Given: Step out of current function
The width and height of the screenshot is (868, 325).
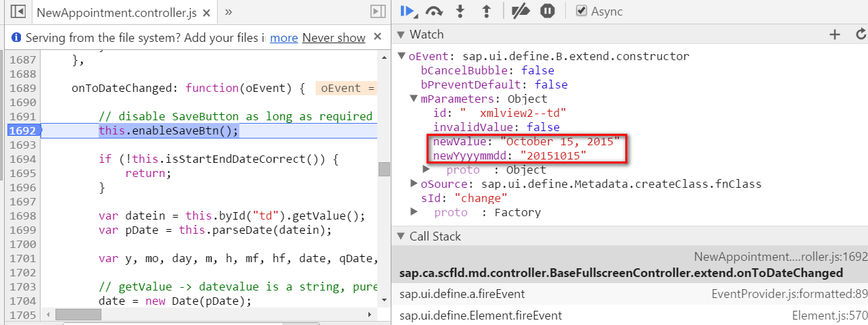Looking at the screenshot, I should (x=485, y=11).
